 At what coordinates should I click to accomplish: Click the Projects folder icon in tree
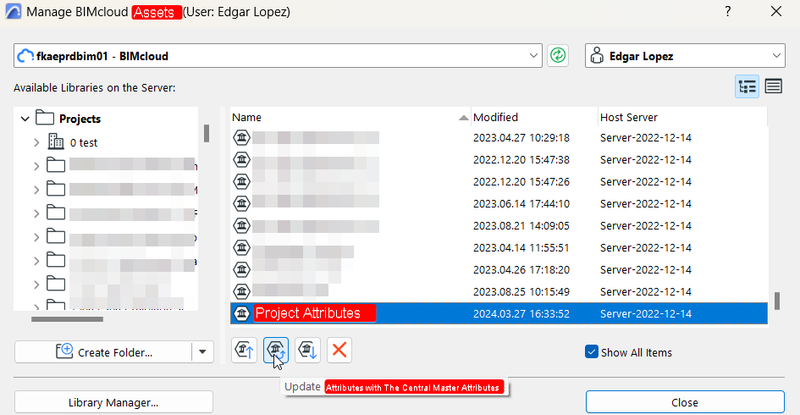pos(45,118)
